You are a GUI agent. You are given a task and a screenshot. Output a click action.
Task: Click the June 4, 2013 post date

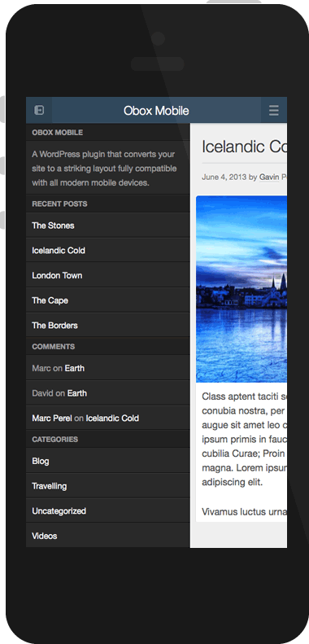coord(224,177)
